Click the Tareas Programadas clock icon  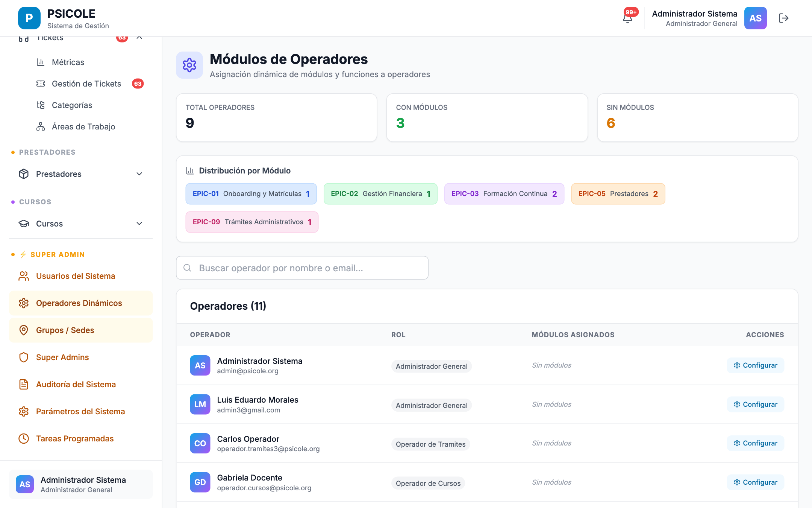[x=24, y=439]
